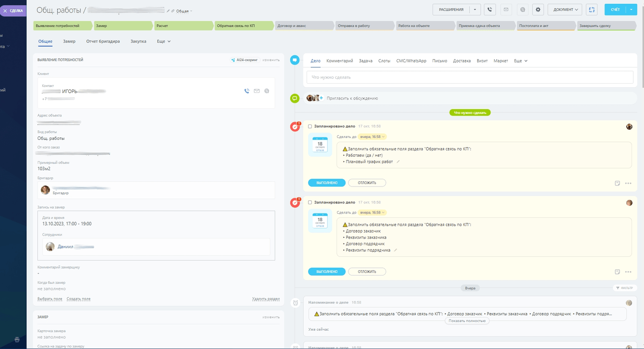Click the AI24-скоринг icon badge
This screenshot has width=644, height=349.
[x=245, y=60]
